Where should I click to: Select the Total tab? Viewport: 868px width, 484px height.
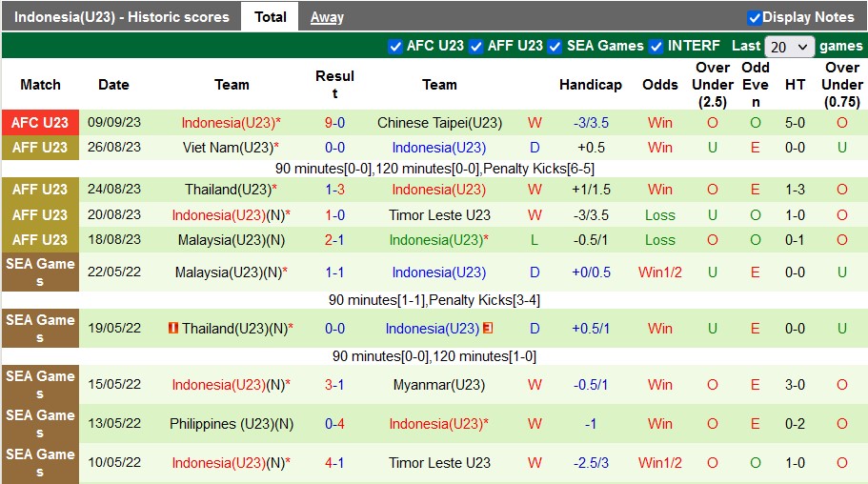pyautogui.click(x=271, y=17)
